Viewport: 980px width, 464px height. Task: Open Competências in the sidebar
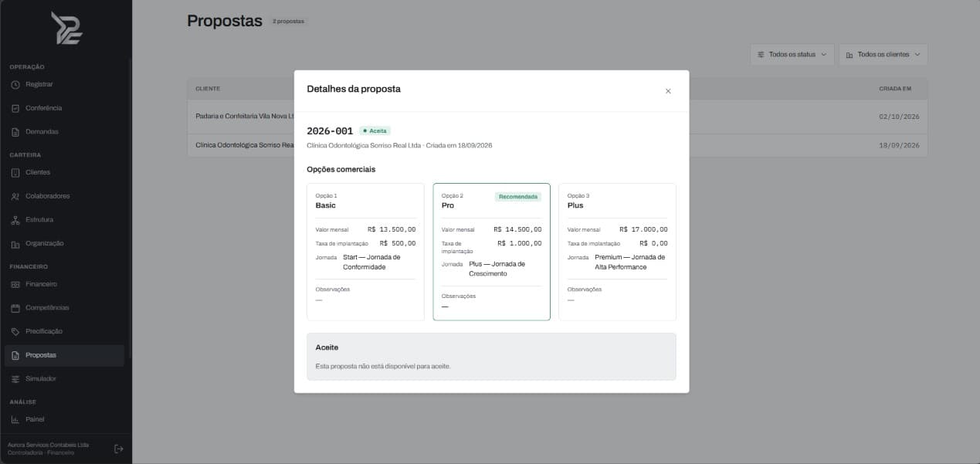point(64,308)
